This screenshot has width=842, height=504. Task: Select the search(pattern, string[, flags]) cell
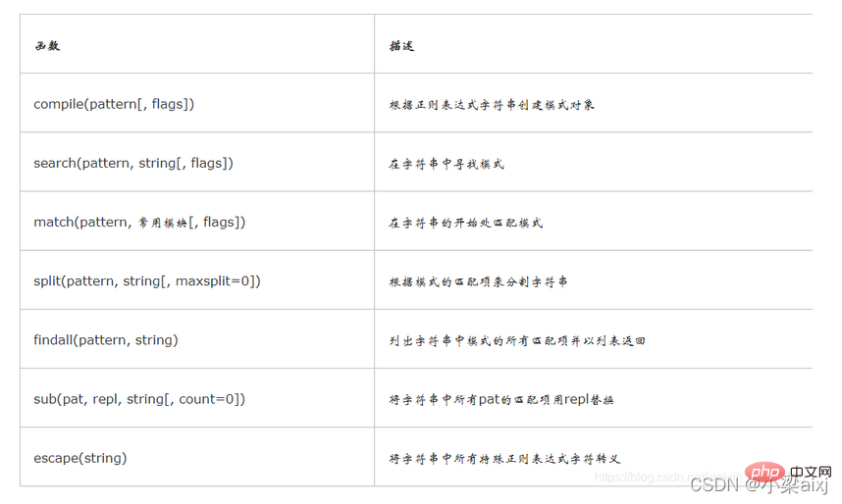(197, 162)
